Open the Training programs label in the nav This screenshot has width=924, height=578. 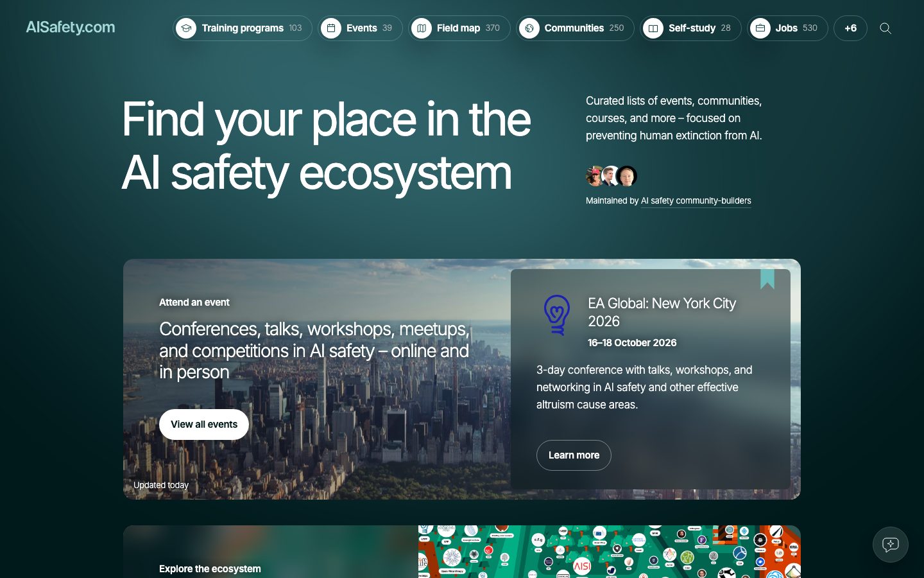(243, 28)
